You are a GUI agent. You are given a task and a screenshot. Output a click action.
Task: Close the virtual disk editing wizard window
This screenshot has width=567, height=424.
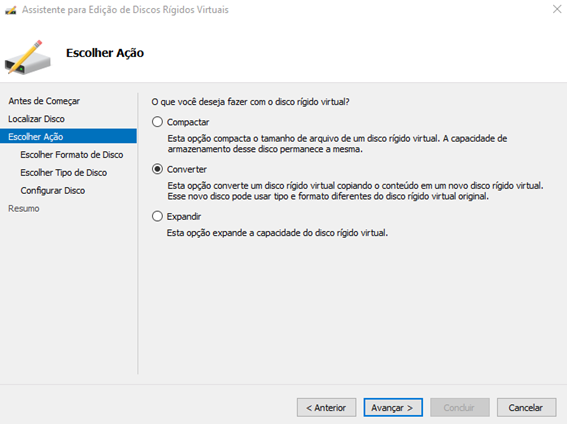(x=557, y=9)
